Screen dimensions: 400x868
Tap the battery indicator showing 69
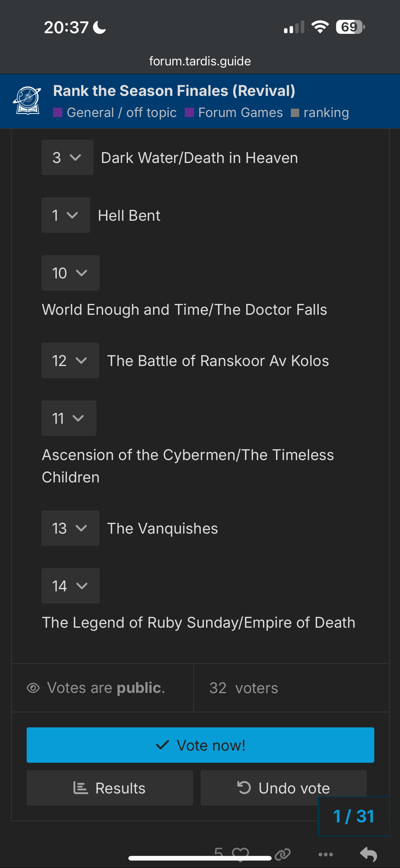[x=350, y=27]
